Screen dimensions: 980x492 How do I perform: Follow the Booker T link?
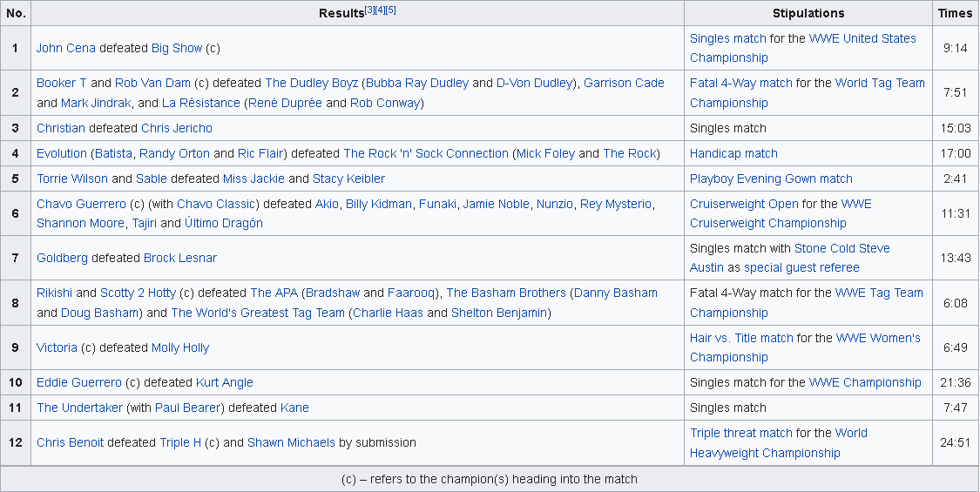click(x=61, y=83)
